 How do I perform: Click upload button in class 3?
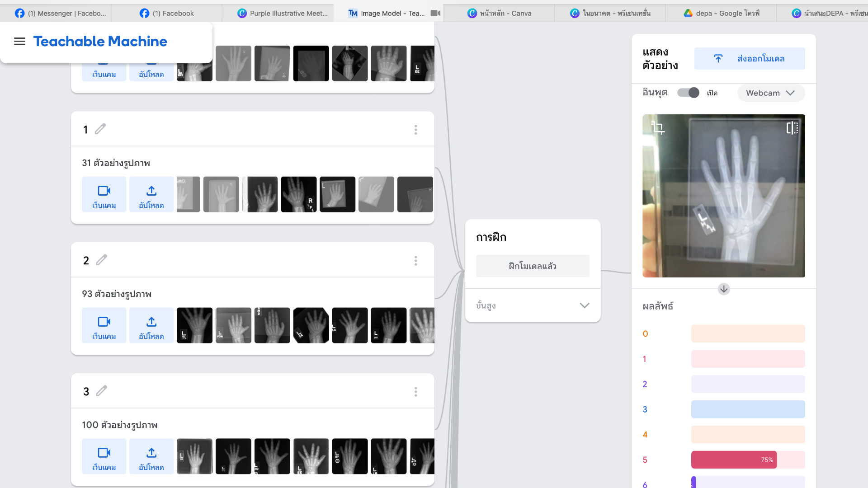click(x=151, y=456)
